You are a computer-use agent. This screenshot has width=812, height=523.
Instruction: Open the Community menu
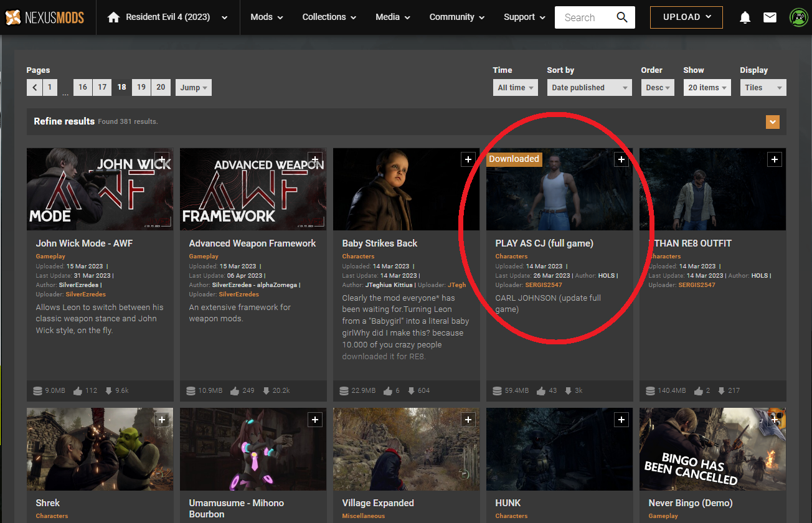(x=457, y=17)
